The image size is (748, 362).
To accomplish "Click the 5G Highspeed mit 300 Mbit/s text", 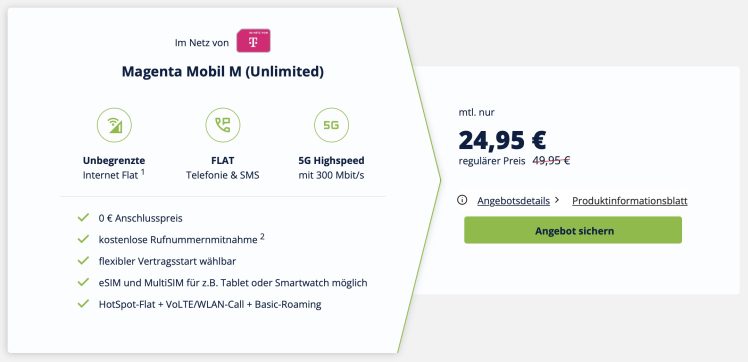I will [x=331, y=168].
